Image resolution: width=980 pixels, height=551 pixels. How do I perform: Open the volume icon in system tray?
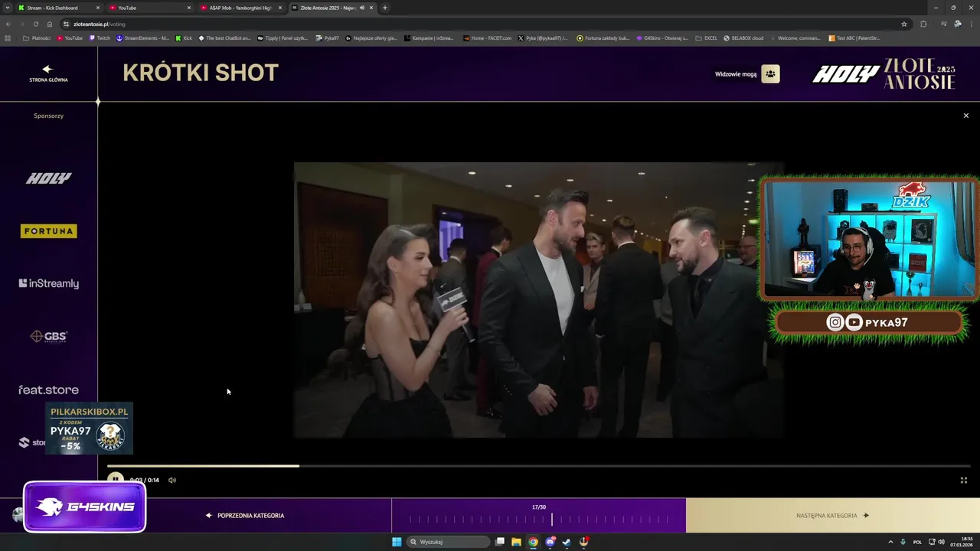pyautogui.click(x=941, y=542)
